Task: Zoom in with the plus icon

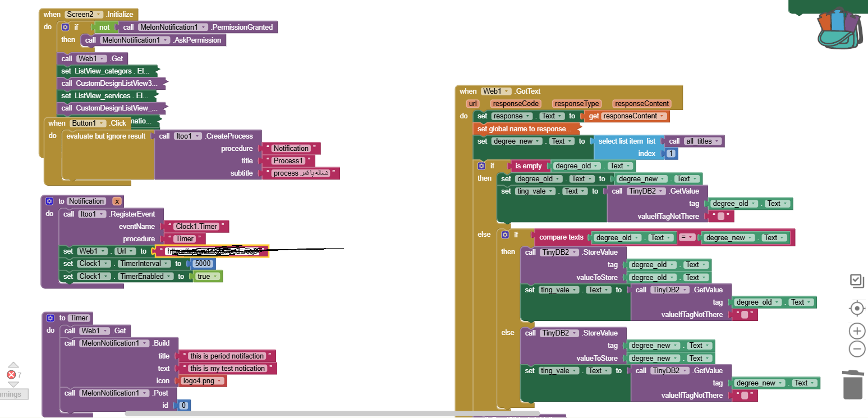Action: tap(857, 330)
